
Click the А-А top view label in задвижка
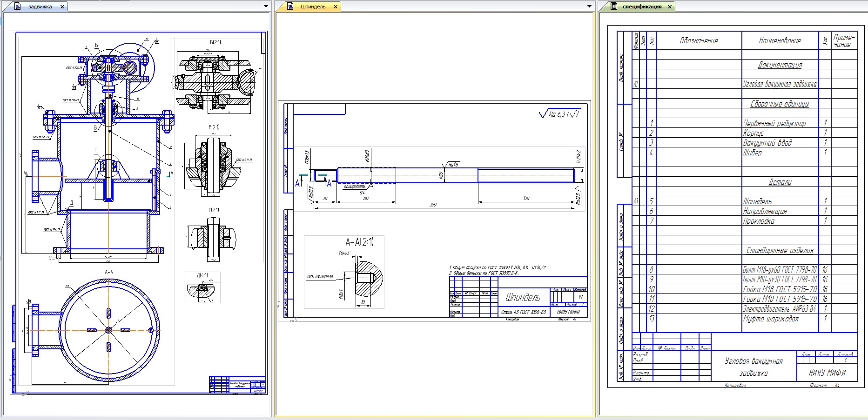pyautogui.click(x=109, y=272)
